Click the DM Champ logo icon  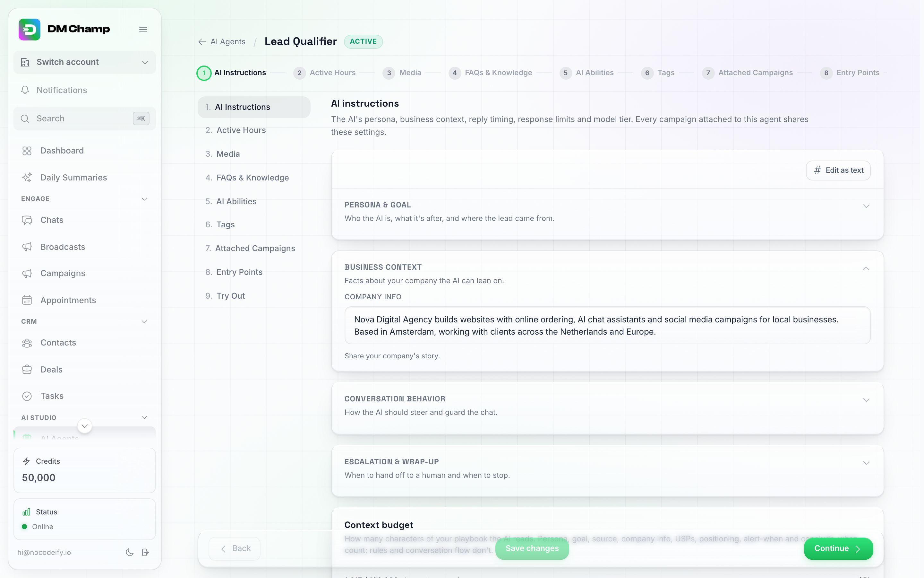pos(30,30)
